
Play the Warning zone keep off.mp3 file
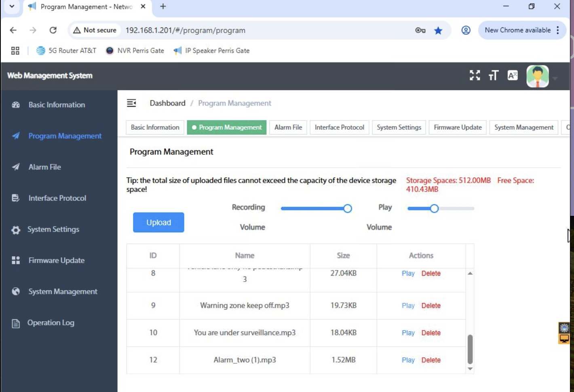click(408, 306)
